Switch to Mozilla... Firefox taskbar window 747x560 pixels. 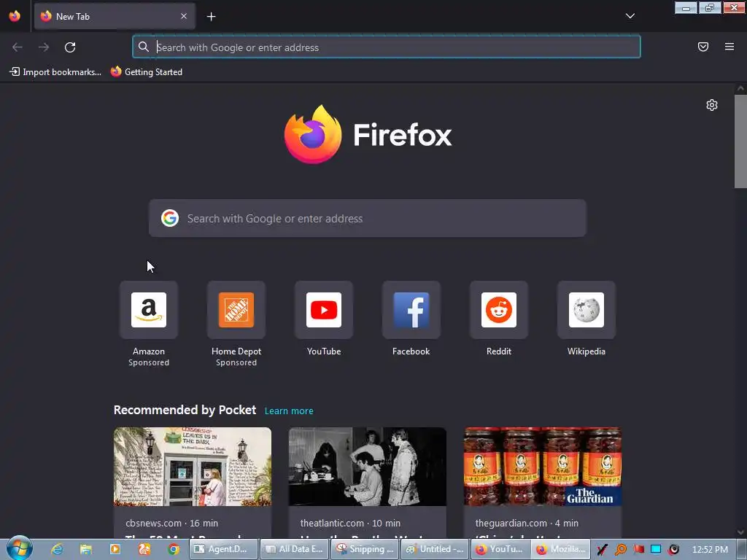tap(561, 549)
